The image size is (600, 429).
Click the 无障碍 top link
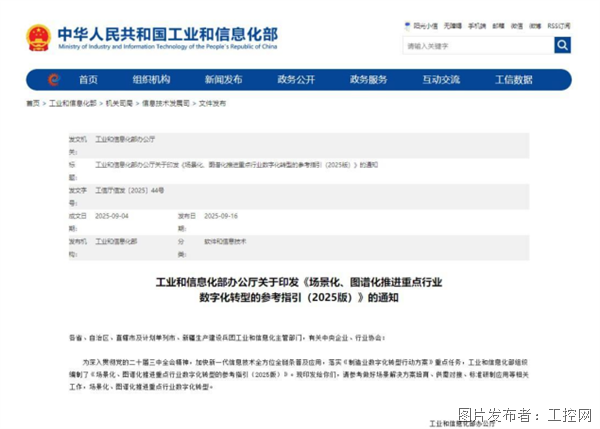453,26
